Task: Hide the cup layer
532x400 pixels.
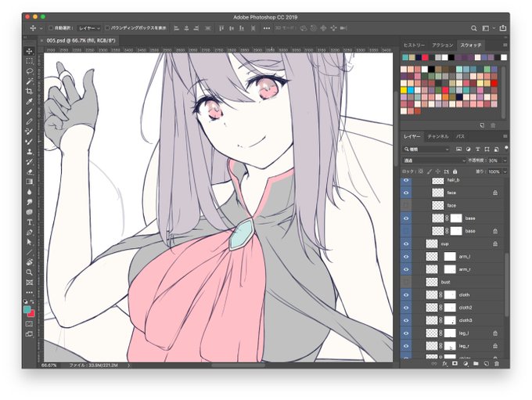Action: [406, 243]
